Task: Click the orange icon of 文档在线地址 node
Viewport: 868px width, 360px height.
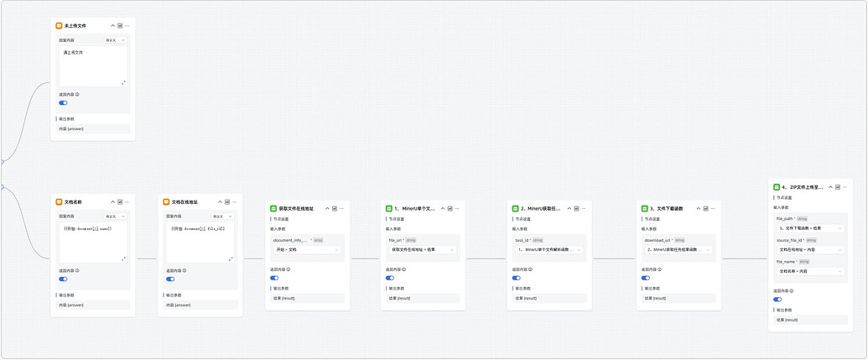Action: tap(166, 202)
